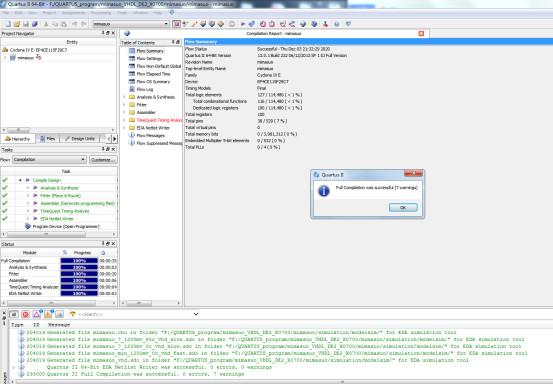Click the Copy toolbar icon

[x=55, y=24]
